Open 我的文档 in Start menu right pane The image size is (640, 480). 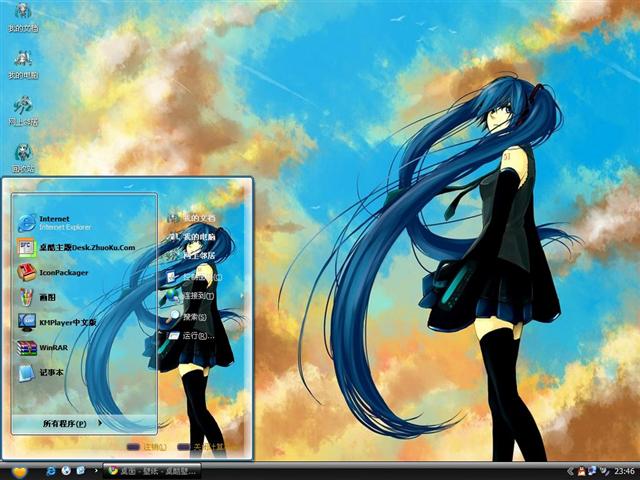(x=192, y=218)
